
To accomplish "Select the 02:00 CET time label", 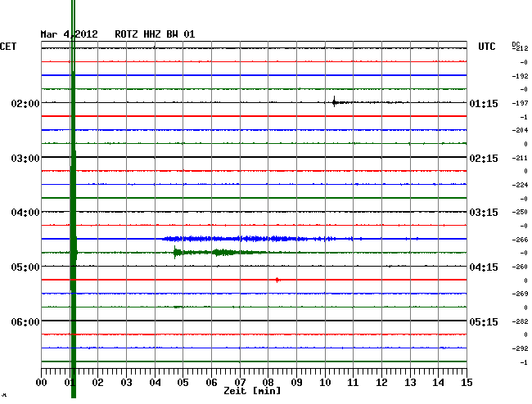I will [x=25, y=103].
